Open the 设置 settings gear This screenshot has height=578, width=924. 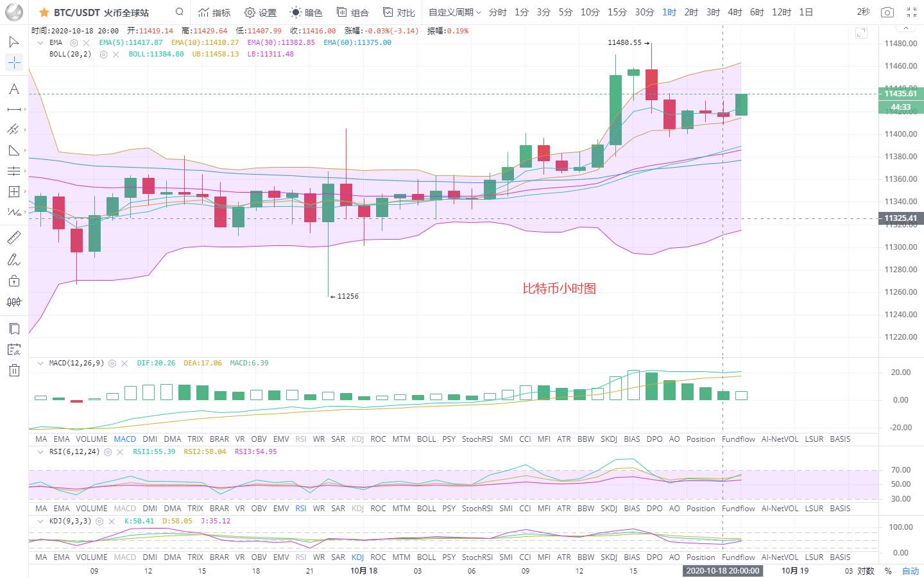[261, 12]
